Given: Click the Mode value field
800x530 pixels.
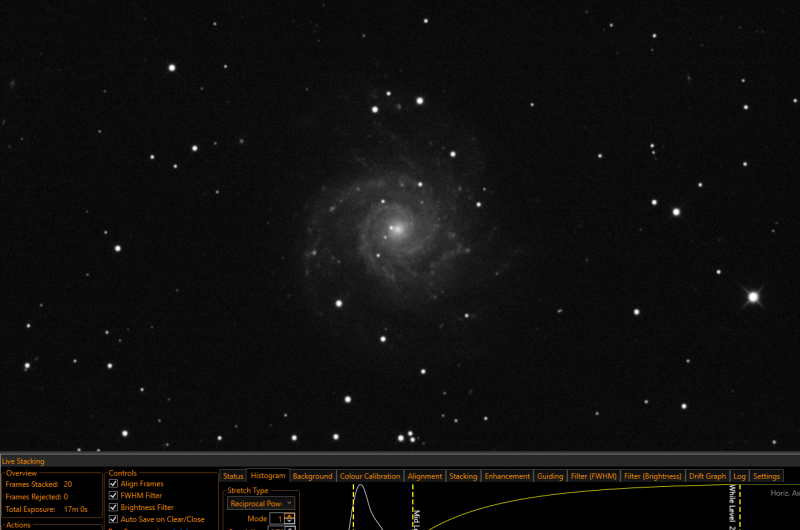Looking at the screenshot, I should click(278, 518).
